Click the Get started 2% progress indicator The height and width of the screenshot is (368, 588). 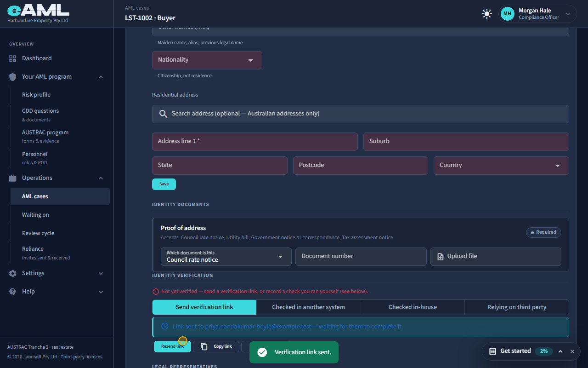pos(544,351)
